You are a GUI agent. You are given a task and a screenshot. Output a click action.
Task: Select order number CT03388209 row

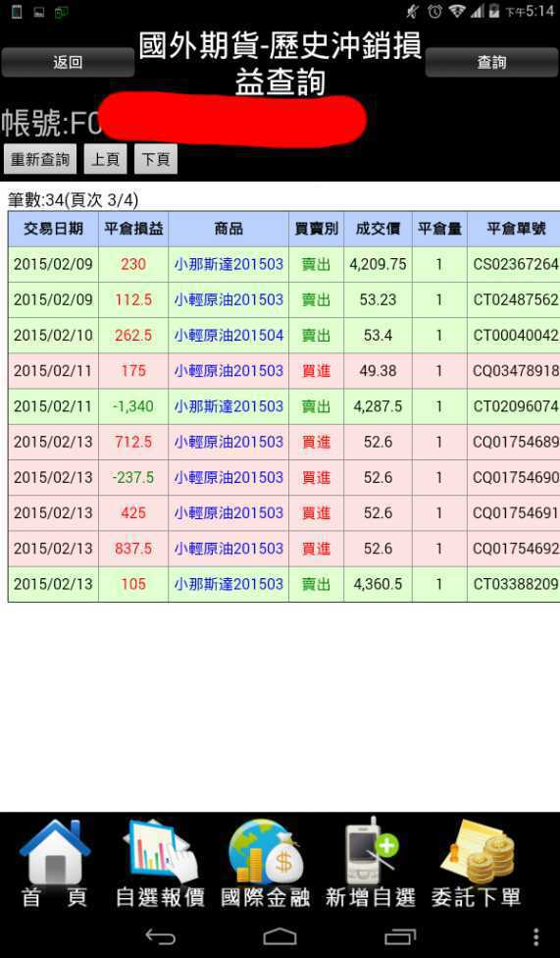click(x=284, y=584)
